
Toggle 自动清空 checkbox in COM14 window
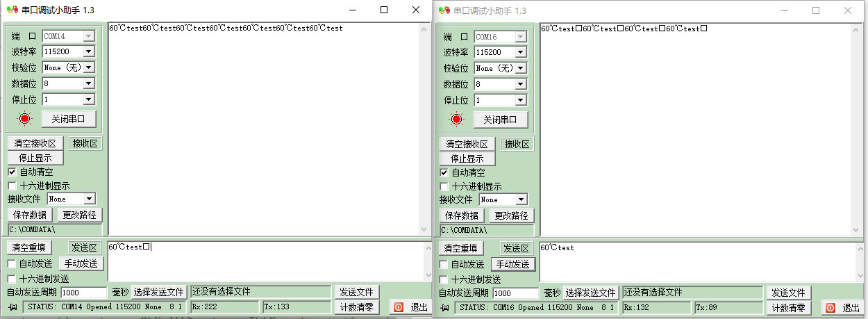coord(12,172)
